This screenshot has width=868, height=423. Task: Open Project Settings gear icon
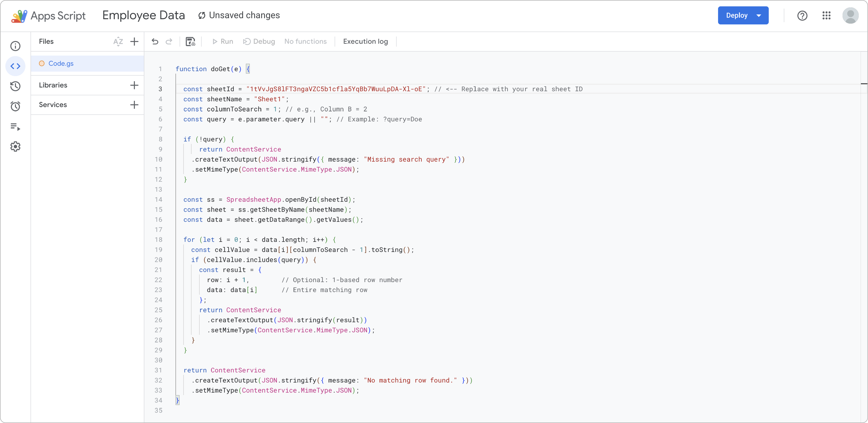pos(15,147)
